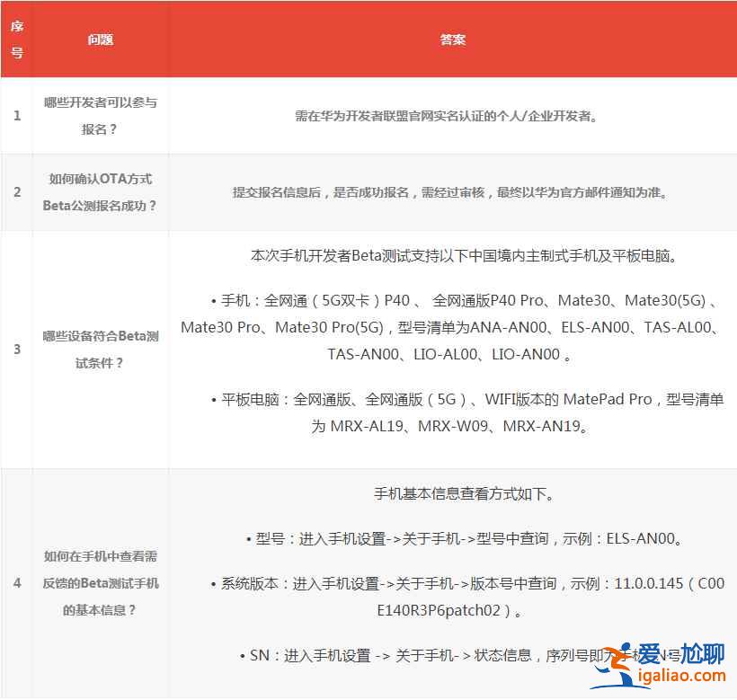
Task: Click bullet 型号：进入手机设置->关于手机
Action: coord(465,538)
